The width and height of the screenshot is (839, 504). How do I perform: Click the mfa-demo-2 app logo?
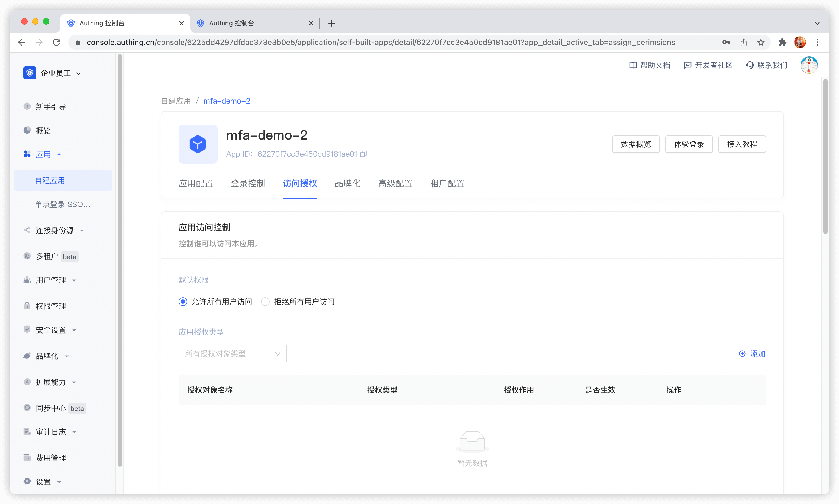point(198,144)
